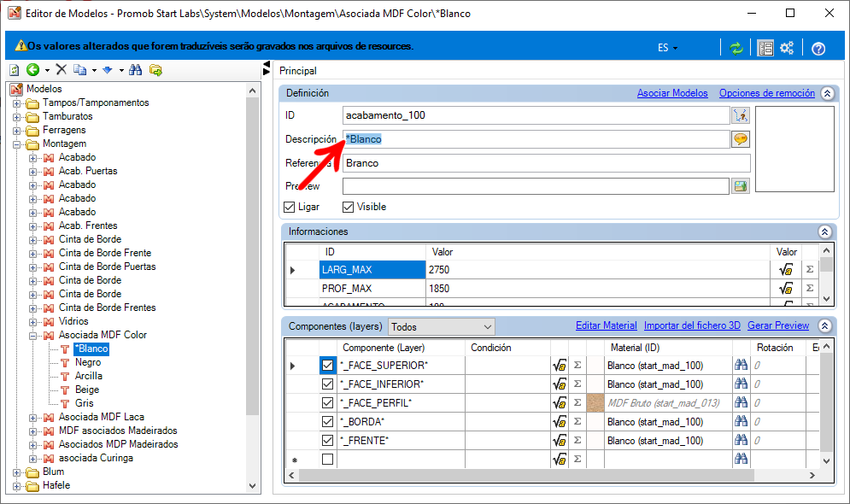Screen dimensions: 850x504
Task: Click the Descripción input field
Action: (536, 139)
